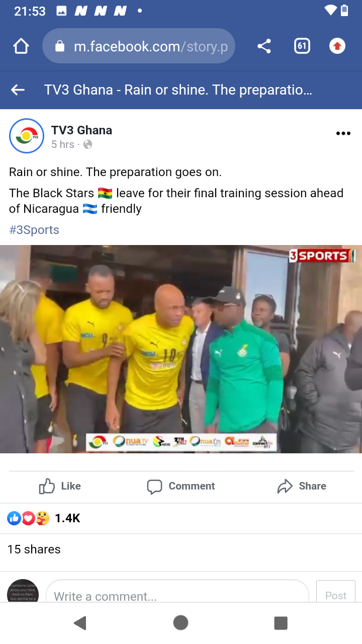Tap the public globe privacy icon
This screenshot has width=362, height=644.
[x=87, y=145]
